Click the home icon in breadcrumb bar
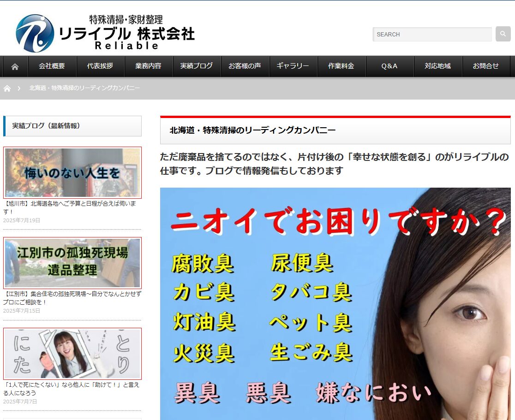 [7, 88]
